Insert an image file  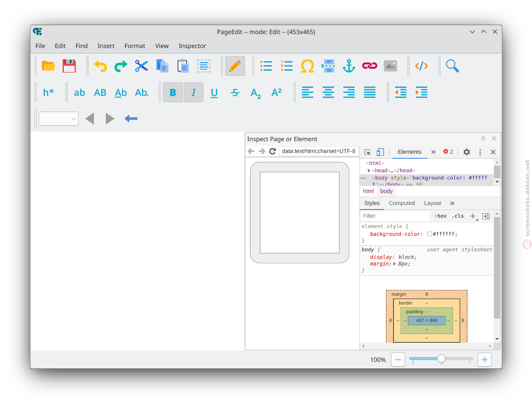(390, 66)
